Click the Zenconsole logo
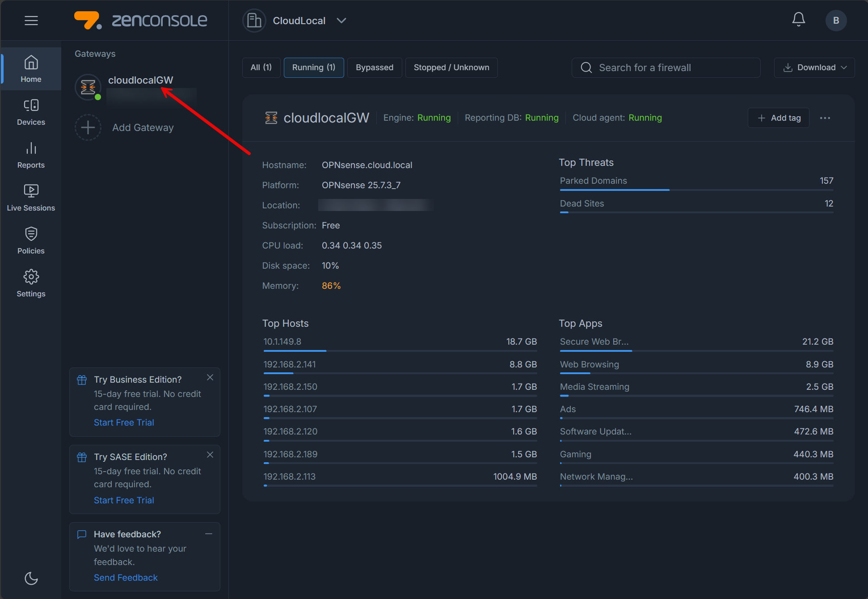This screenshot has width=868, height=599. [141, 20]
